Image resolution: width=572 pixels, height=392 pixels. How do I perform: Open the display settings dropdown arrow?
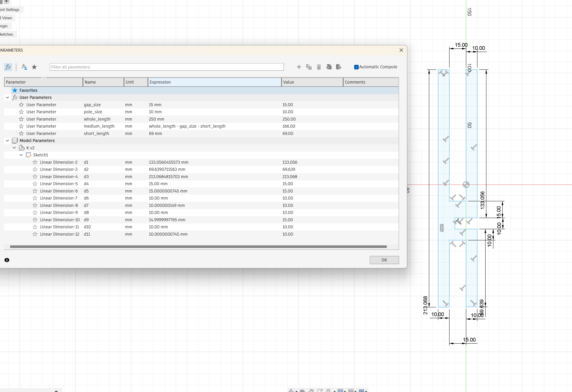[x=345, y=391]
